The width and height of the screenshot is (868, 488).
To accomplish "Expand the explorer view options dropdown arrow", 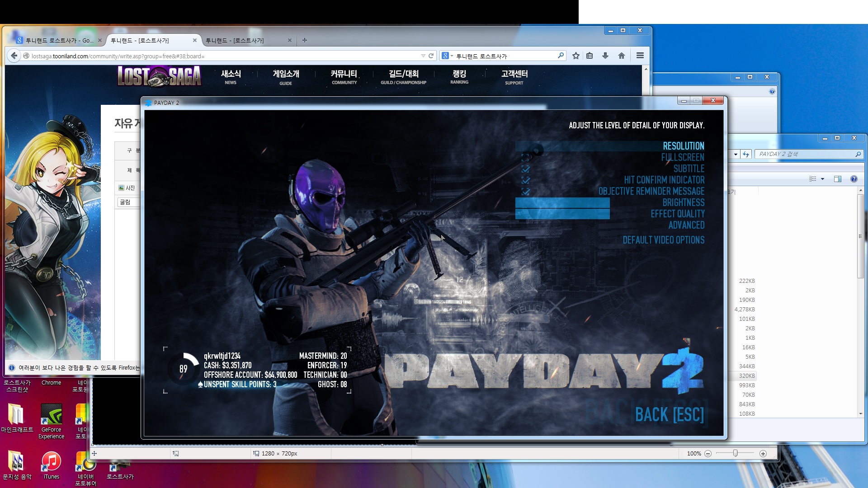I will tap(822, 179).
